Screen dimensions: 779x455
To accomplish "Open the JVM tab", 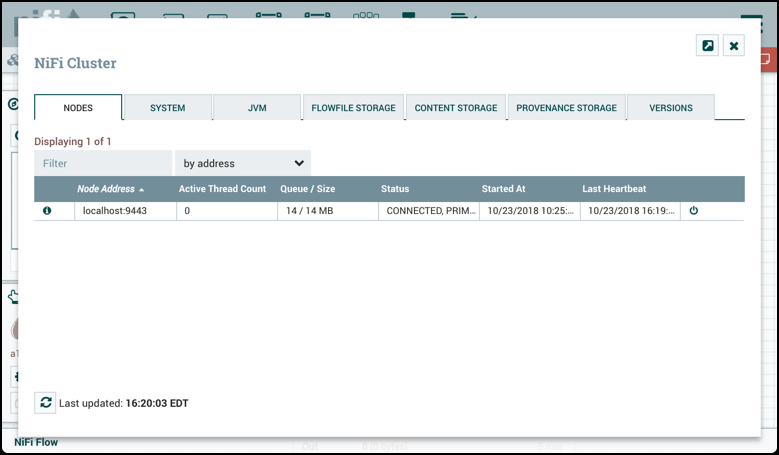I will coord(257,107).
